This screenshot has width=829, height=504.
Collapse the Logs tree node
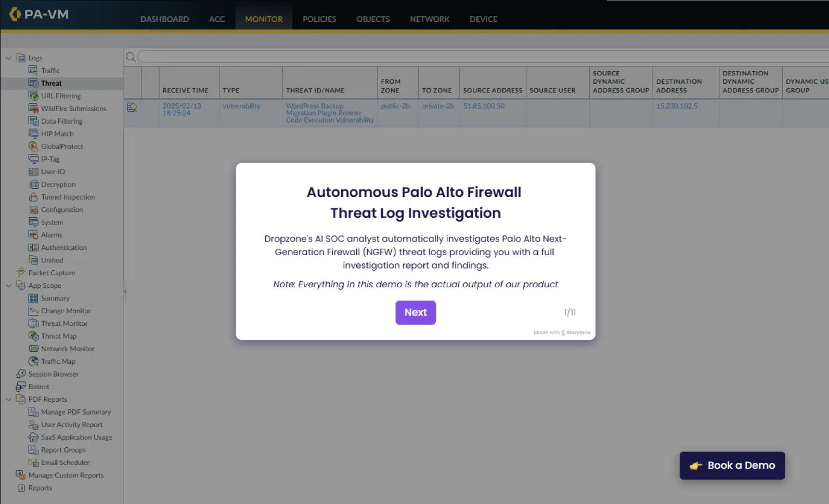[x=8, y=58]
